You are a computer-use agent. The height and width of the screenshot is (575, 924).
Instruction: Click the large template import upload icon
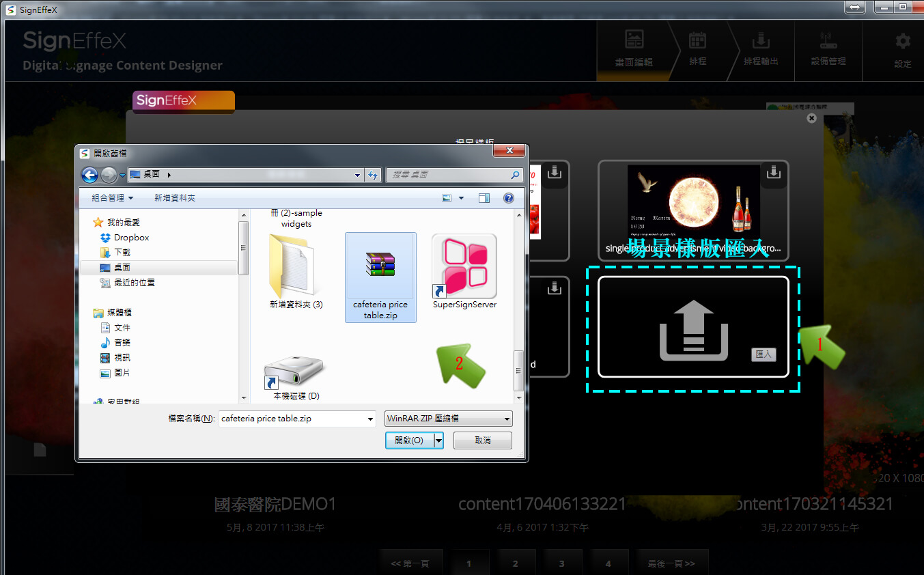click(693, 328)
